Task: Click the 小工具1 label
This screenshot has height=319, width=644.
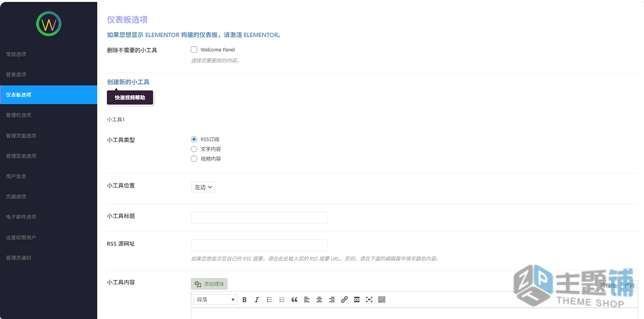Action: click(116, 119)
